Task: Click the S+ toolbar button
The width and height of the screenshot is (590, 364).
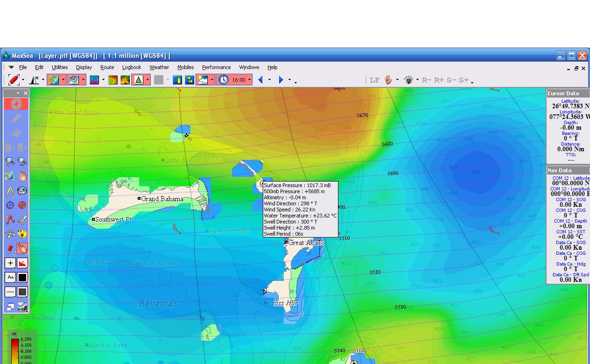Action: pos(464,80)
